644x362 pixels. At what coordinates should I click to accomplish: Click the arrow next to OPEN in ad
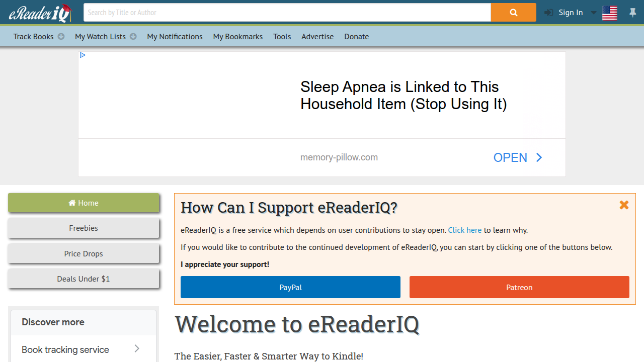tap(539, 157)
